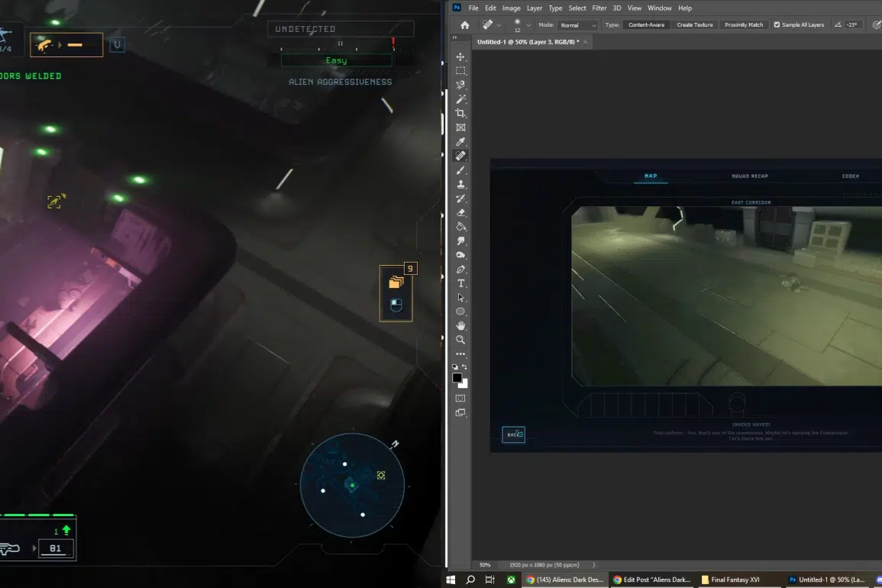Image resolution: width=882 pixels, height=588 pixels.
Task: Click the game's folder item box
Action: [396, 293]
